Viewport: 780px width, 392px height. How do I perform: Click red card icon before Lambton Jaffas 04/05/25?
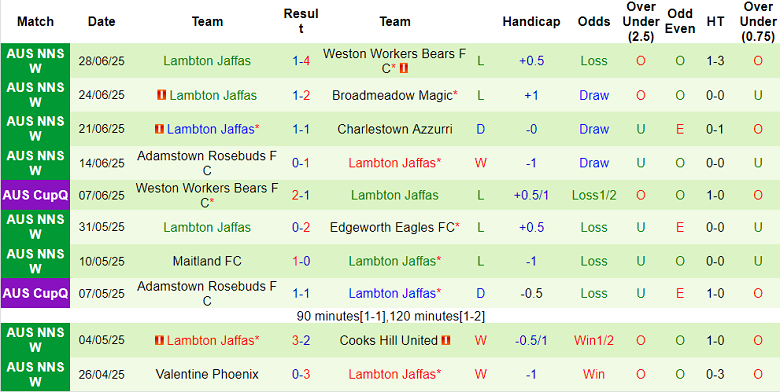click(159, 341)
